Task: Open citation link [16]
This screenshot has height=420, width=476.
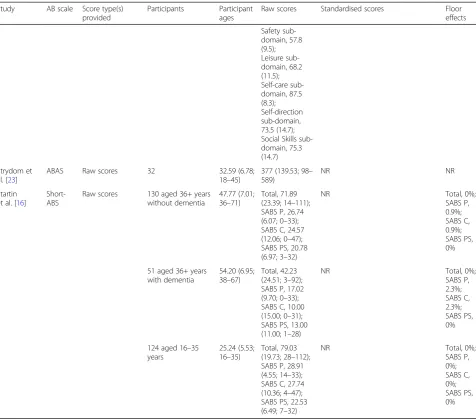Action: (20, 203)
